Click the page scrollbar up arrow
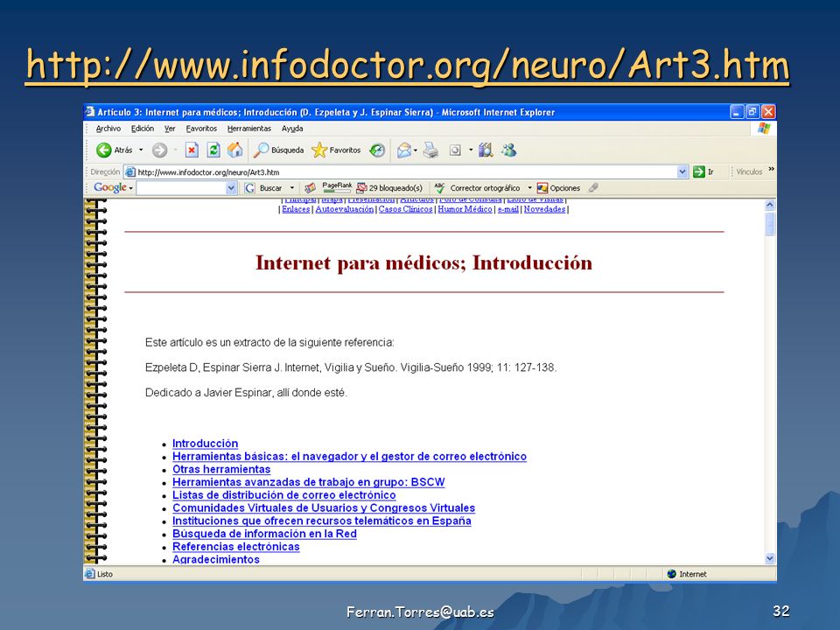This screenshot has width=840, height=630. pos(770,205)
